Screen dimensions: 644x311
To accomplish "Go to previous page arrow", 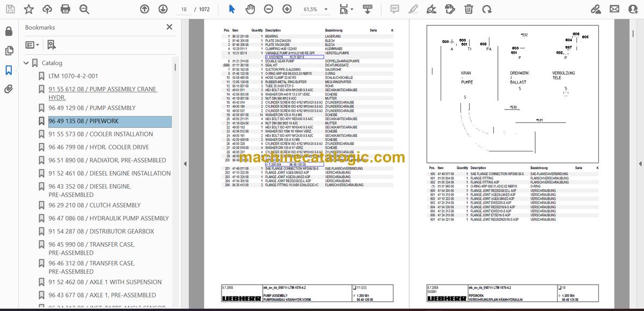I will pyautogui.click(x=144, y=9).
